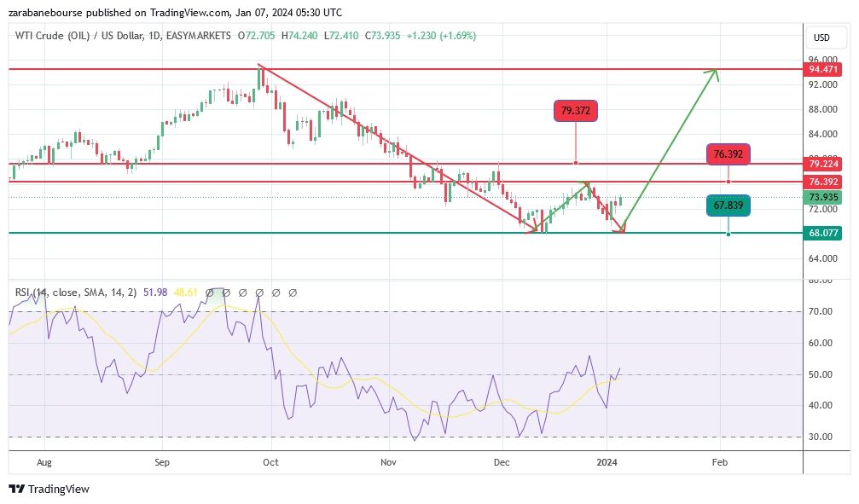Click the RSI value 51.98 in legend

155,293
